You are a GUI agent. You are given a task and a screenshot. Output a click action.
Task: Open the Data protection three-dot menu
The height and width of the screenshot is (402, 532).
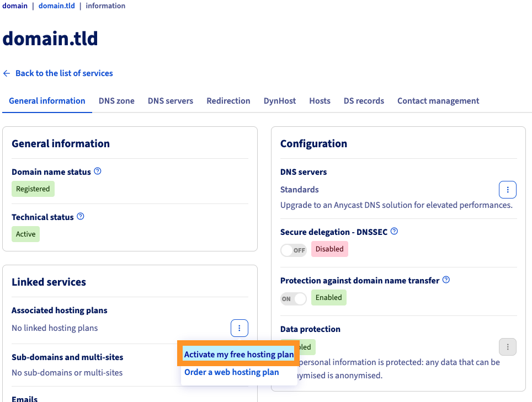click(507, 347)
